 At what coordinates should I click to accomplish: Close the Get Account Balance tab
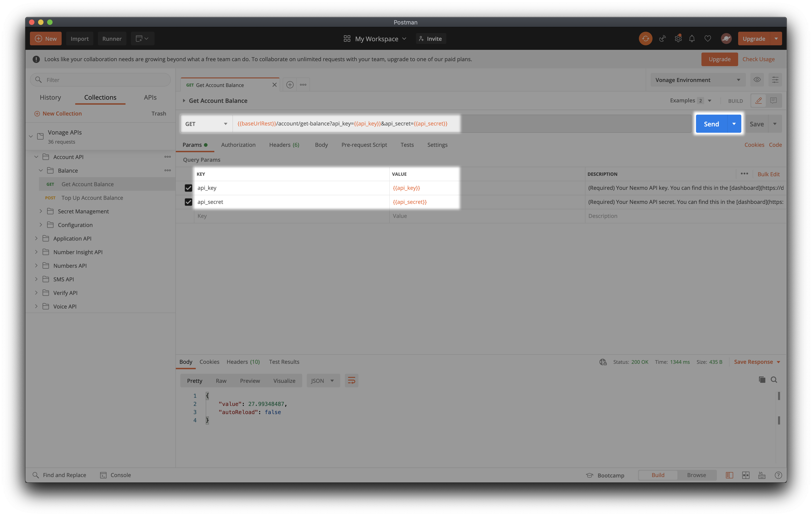(x=275, y=85)
